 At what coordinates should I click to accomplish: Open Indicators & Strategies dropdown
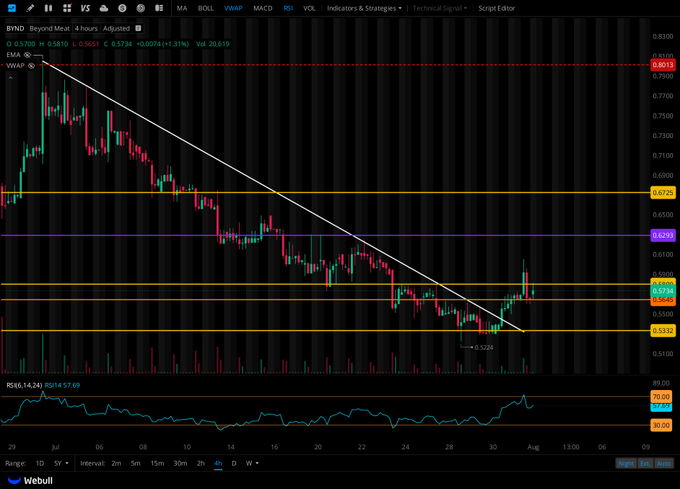(364, 8)
